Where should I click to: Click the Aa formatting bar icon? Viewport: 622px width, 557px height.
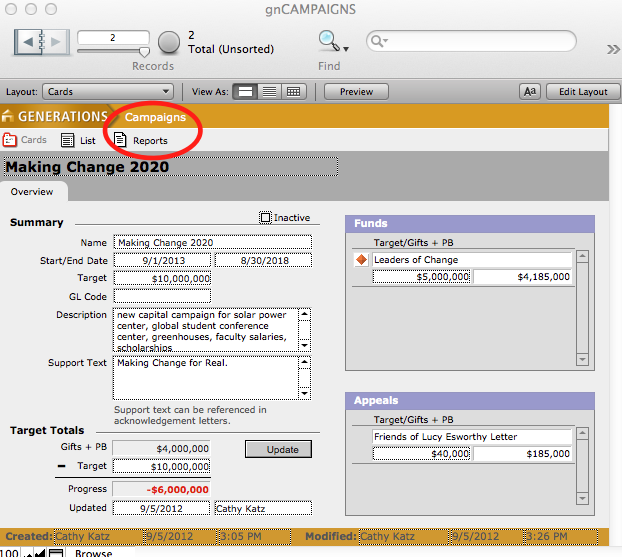pyautogui.click(x=530, y=92)
